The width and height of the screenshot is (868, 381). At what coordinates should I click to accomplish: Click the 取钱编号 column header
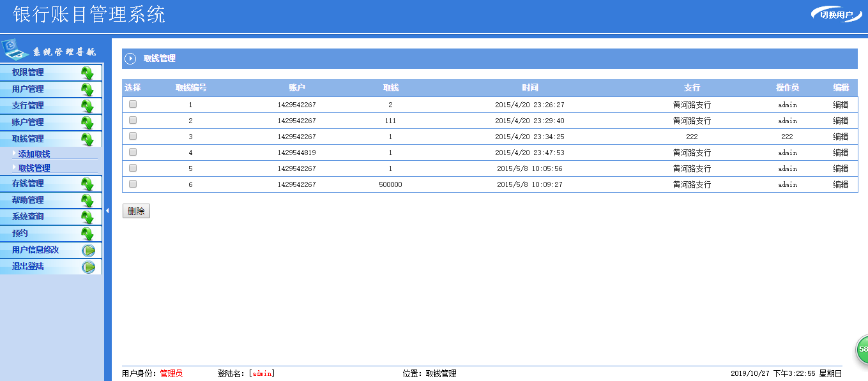191,87
